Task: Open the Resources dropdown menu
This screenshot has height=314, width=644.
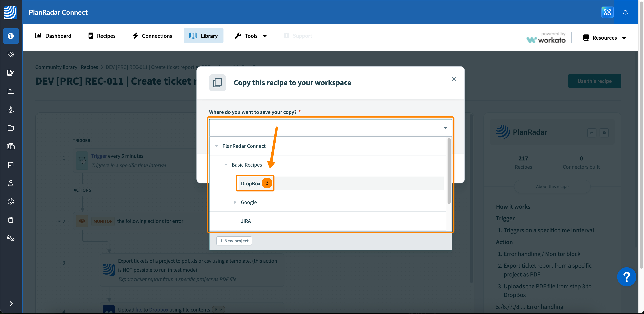Action: 604,38
